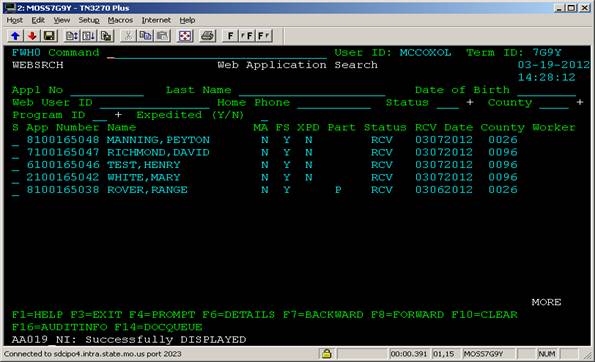Select the selection field for WHITE,MARY row
Image resolution: width=595 pixels, height=362 pixels.
(16, 178)
